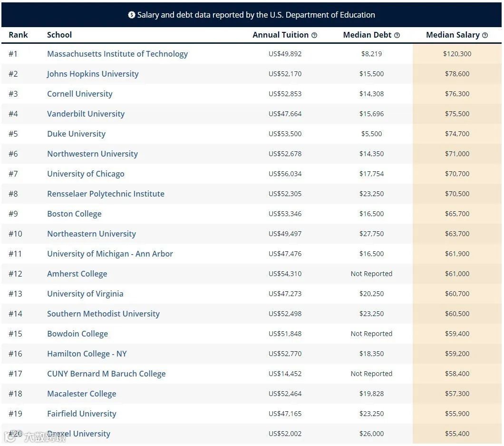Image resolution: width=504 pixels, height=446 pixels.
Task: Click the Annual Tuition help icon
Action: [x=314, y=35]
